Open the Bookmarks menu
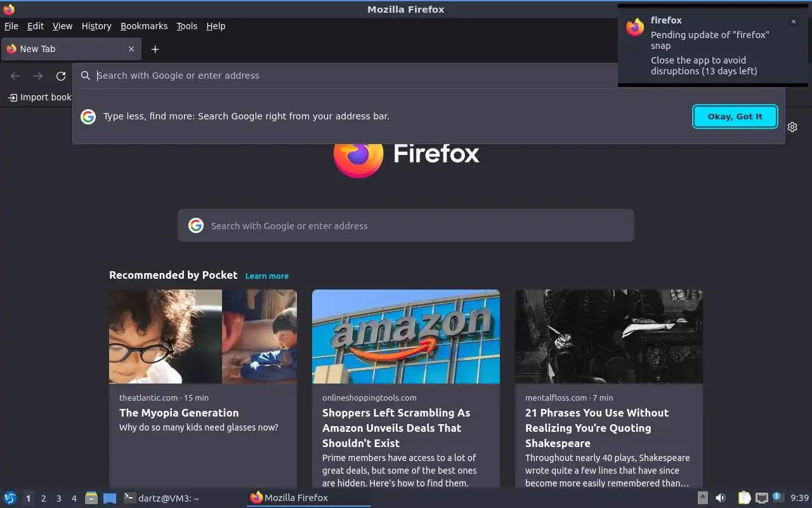 point(144,26)
